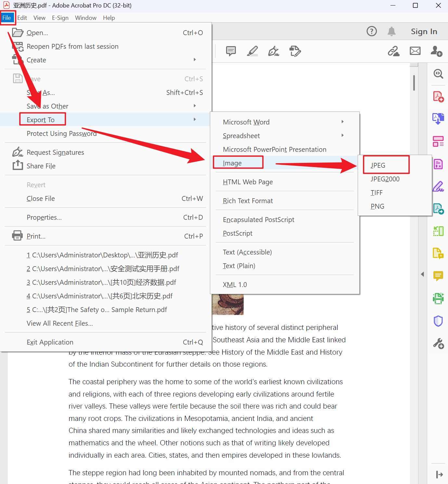Expand the Save as Other submenu arrow
448x484 pixels.
195,106
